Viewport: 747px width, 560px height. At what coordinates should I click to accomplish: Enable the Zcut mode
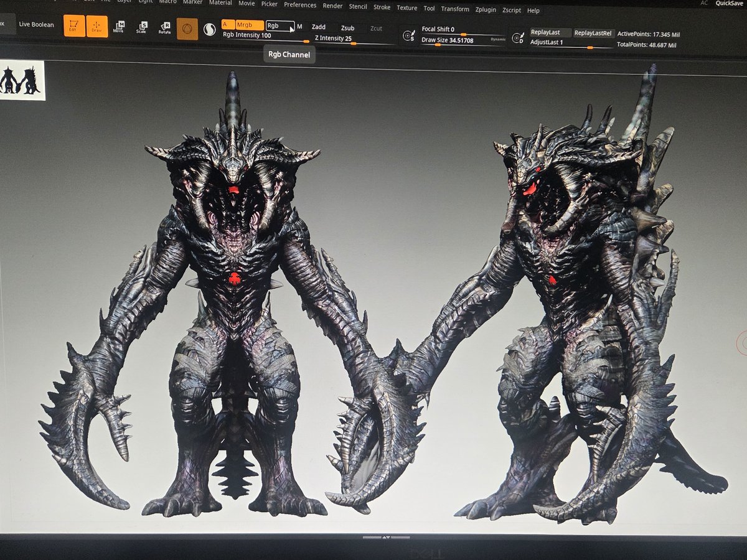[376, 29]
